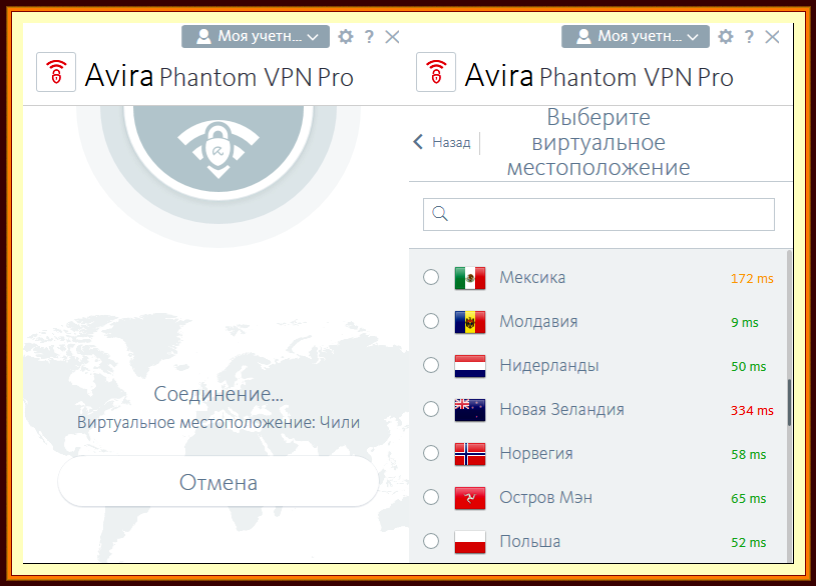
Task: Open Моя учетн... dropdown in left window
Action: pos(256,36)
